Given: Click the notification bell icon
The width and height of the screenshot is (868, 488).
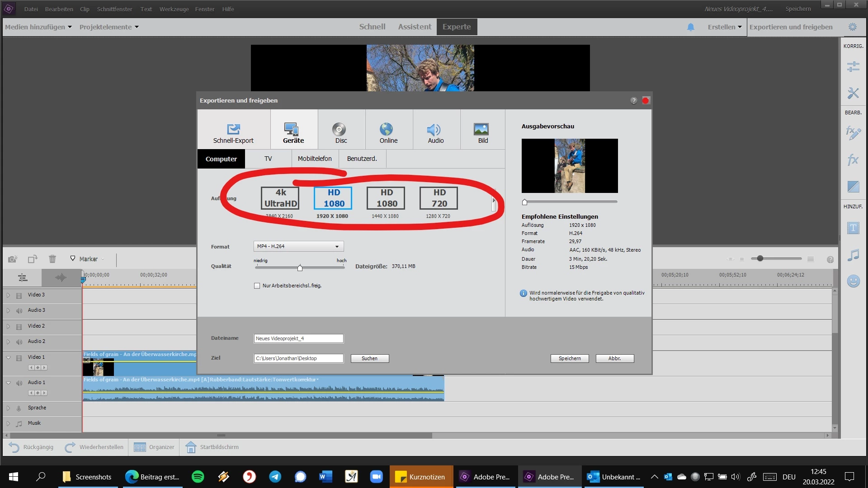Looking at the screenshot, I should pyautogui.click(x=690, y=27).
